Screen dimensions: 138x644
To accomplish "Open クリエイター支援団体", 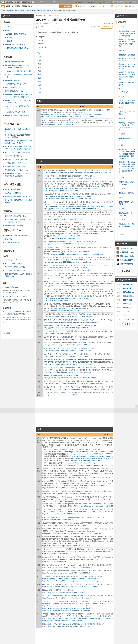I will [12, 242].
